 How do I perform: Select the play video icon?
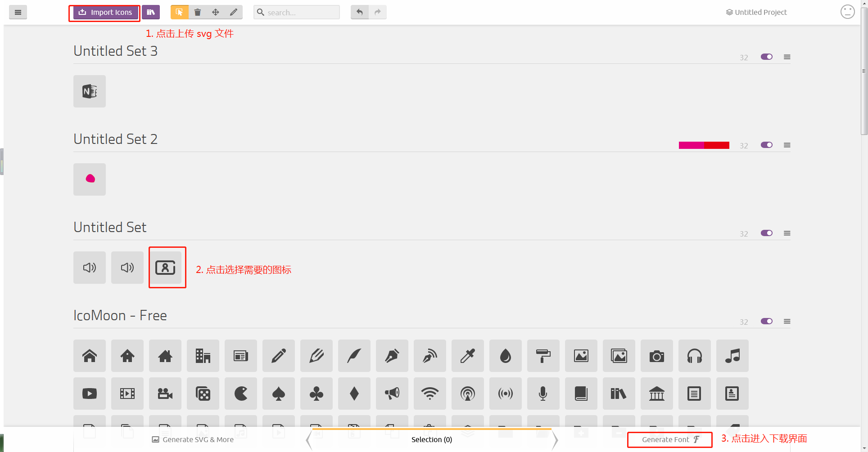[x=90, y=394]
